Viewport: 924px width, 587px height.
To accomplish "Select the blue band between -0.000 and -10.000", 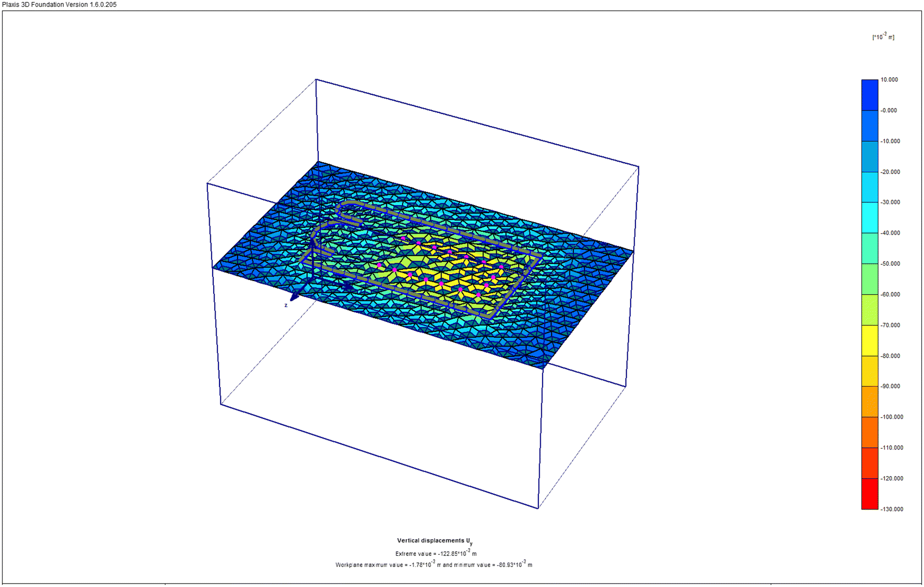I will tap(870, 126).
